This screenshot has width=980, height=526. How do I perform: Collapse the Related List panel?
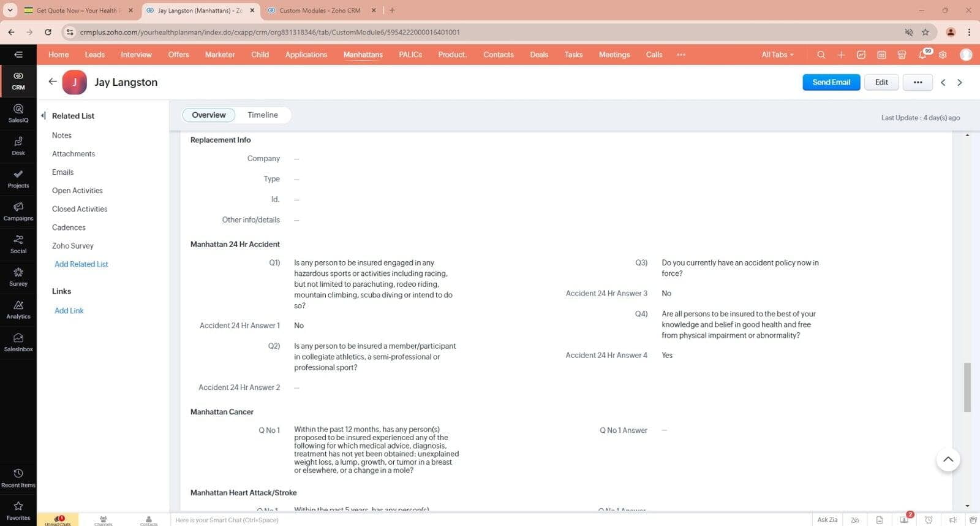pyautogui.click(x=43, y=115)
